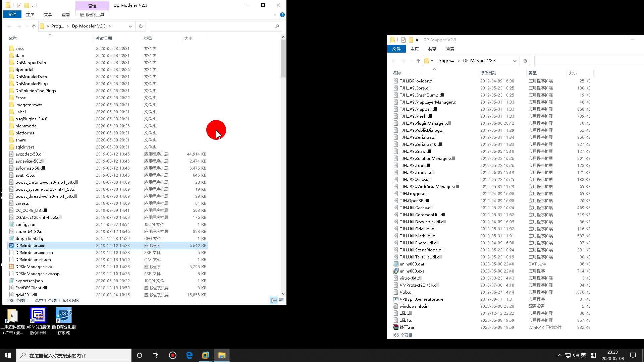Screen dimensions: 644x362
Task: Click the vertical scrollbar in the Dp Modeler file list
Action: point(283,59)
